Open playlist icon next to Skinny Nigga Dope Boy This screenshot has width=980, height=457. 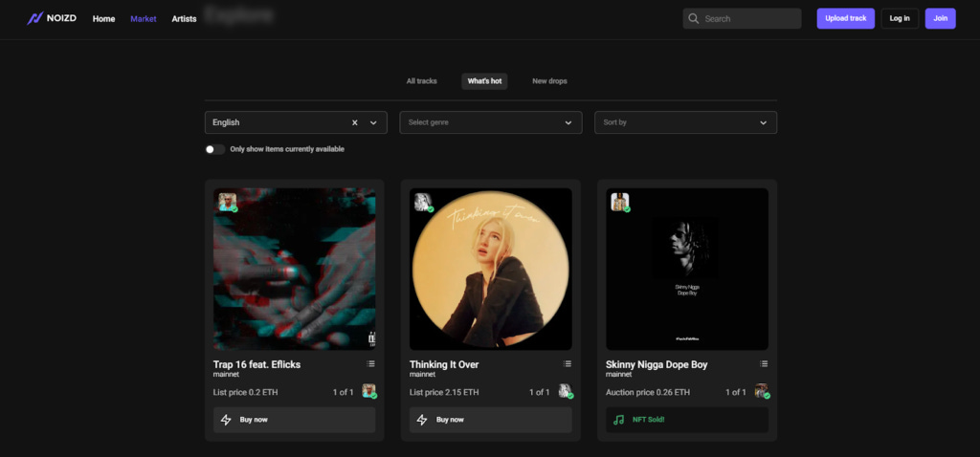pos(763,363)
